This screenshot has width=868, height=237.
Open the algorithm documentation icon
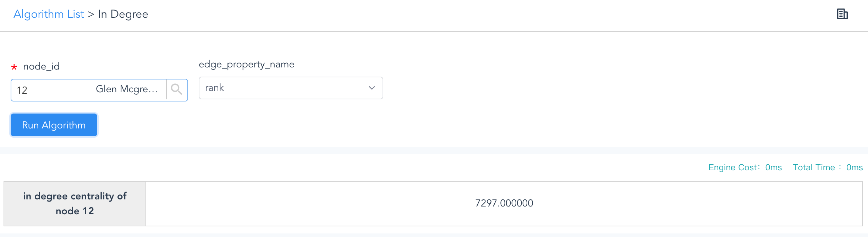coord(842,14)
